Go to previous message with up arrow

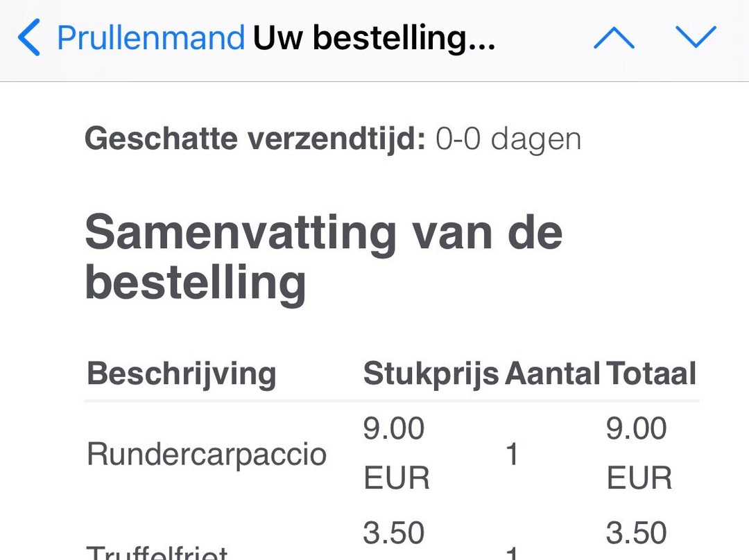pyautogui.click(x=614, y=37)
